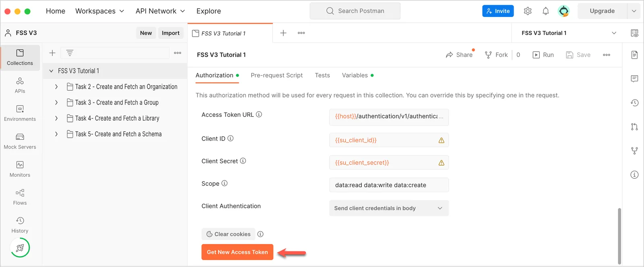Go to Explore in top navigation
Viewport: 644px width, 267px height.
tap(208, 11)
